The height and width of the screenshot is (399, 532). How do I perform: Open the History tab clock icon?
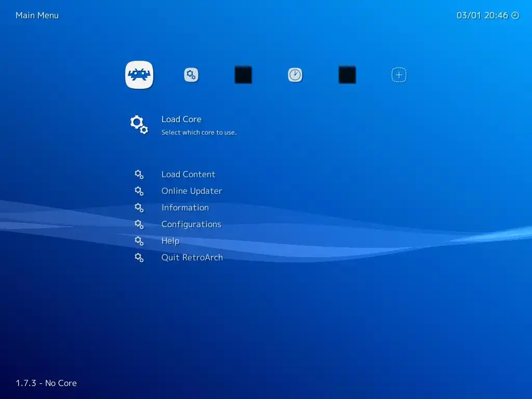tap(295, 75)
